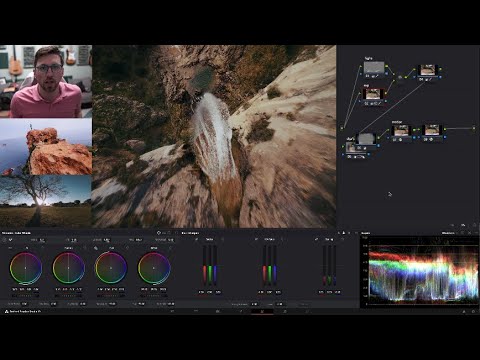
Task: Open node graph zoom percentage dropdown
Action: click(463, 225)
